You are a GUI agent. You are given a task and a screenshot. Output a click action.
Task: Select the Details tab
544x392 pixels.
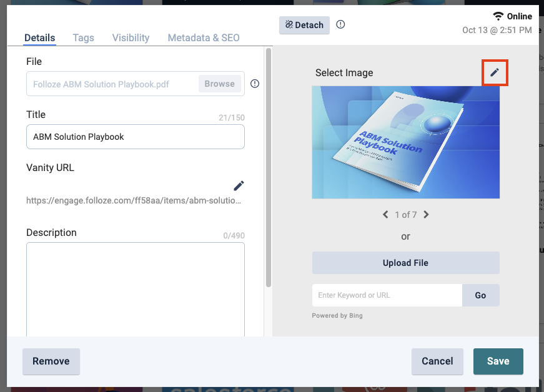tap(40, 37)
